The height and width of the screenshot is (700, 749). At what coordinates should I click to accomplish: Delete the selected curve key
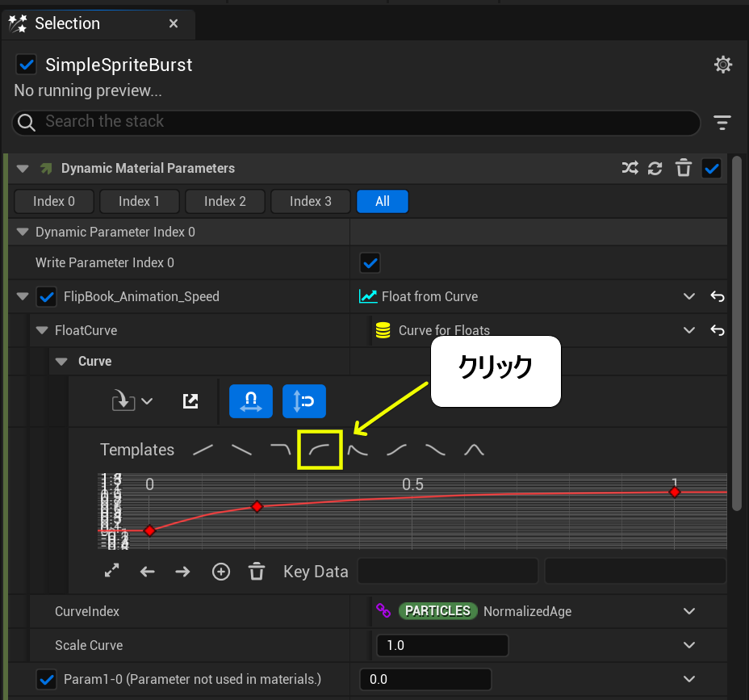tap(257, 571)
